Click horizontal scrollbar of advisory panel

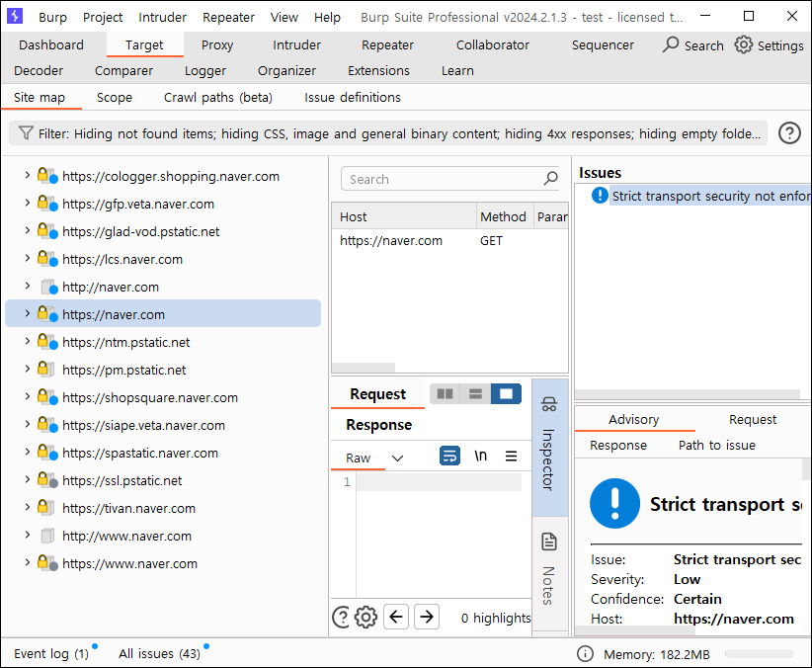click(x=635, y=630)
